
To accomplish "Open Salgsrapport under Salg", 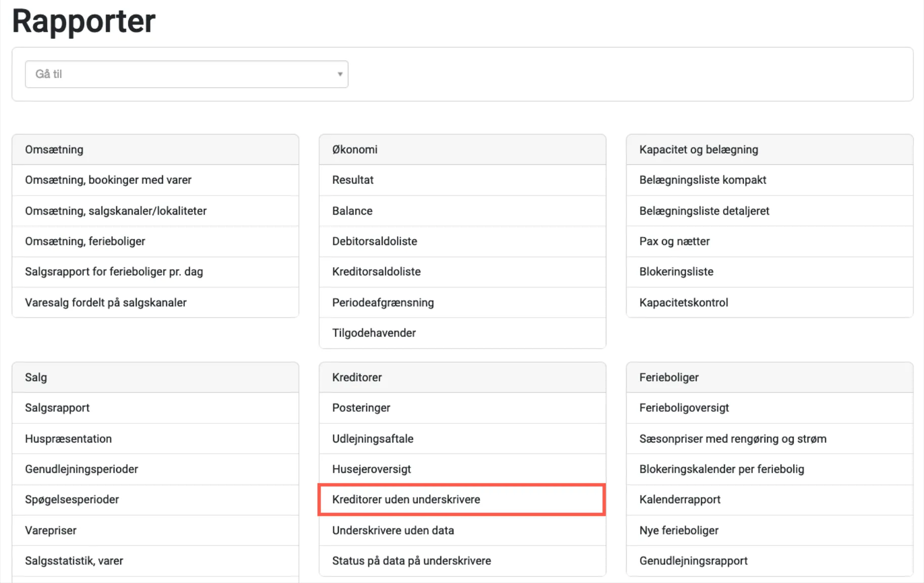I will point(57,408).
